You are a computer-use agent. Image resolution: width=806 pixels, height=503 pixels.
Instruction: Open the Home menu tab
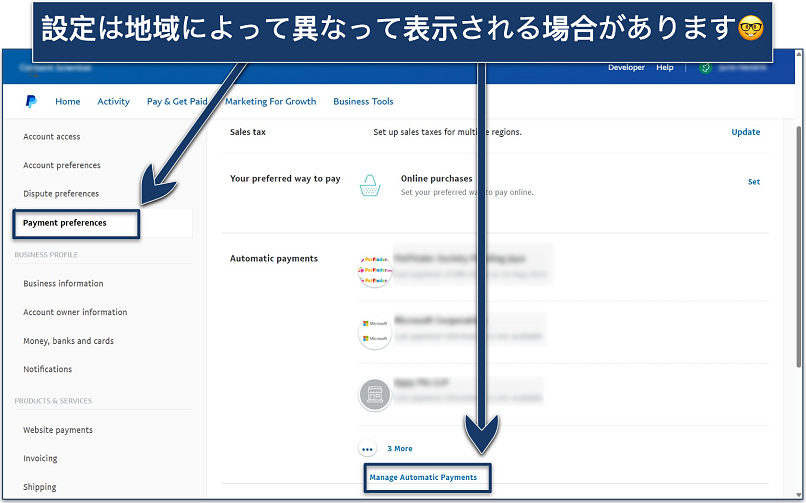click(68, 101)
